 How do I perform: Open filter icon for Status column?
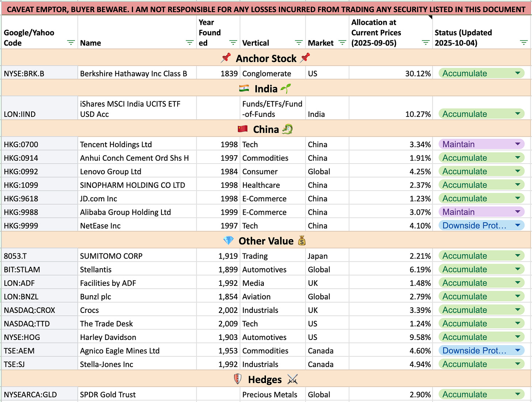[524, 43]
